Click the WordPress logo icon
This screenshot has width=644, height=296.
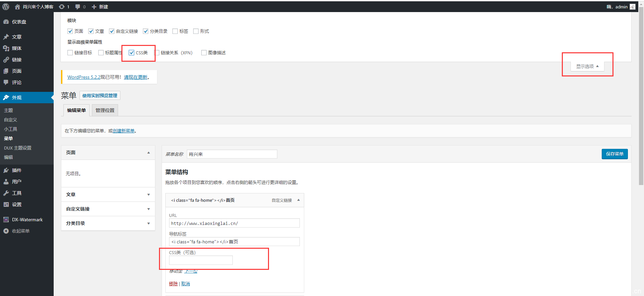[x=6, y=7]
